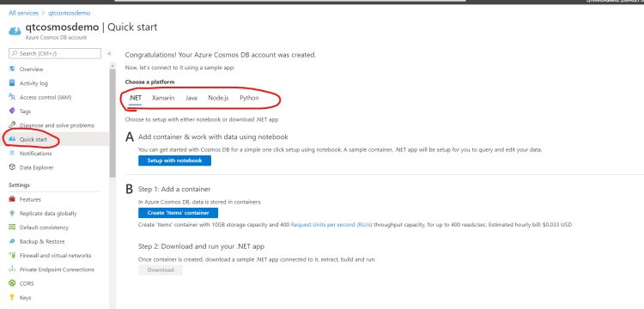Image resolution: width=644 pixels, height=309 pixels.
Task: Click the Quick start cloud icon
Action: [x=12, y=140]
